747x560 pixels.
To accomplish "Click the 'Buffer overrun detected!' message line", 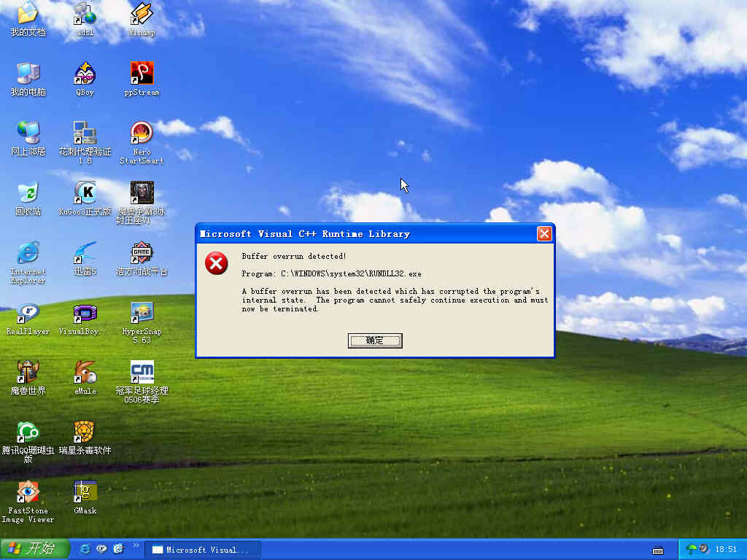I will (x=294, y=256).
